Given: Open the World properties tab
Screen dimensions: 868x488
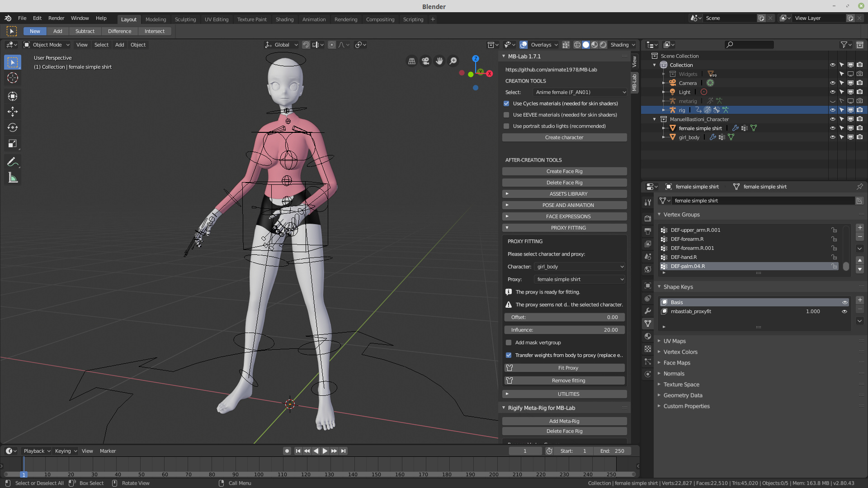Looking at the screenshot, I should (648, 269).
